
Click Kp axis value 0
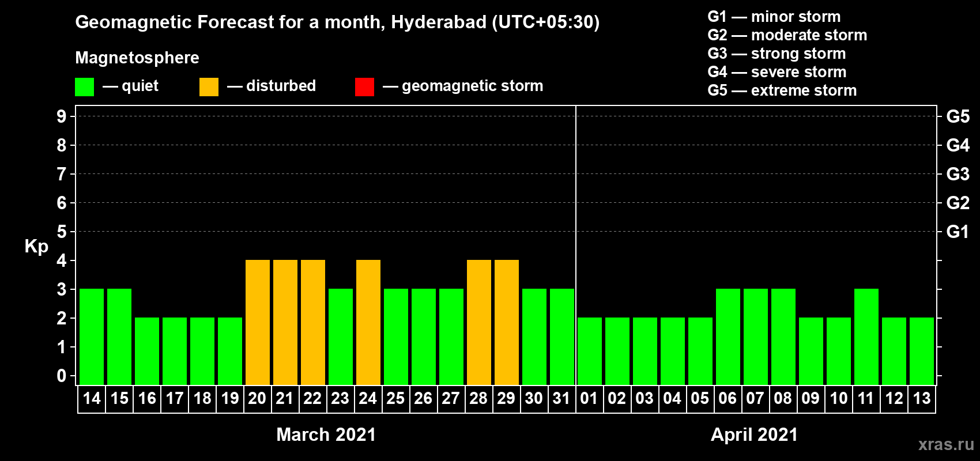(x=61, y=376)
